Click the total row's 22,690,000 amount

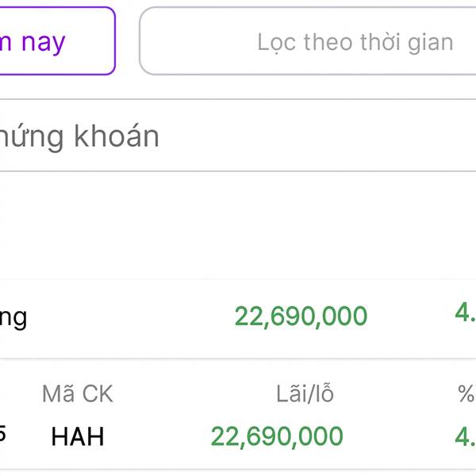[x=301, y=317]
